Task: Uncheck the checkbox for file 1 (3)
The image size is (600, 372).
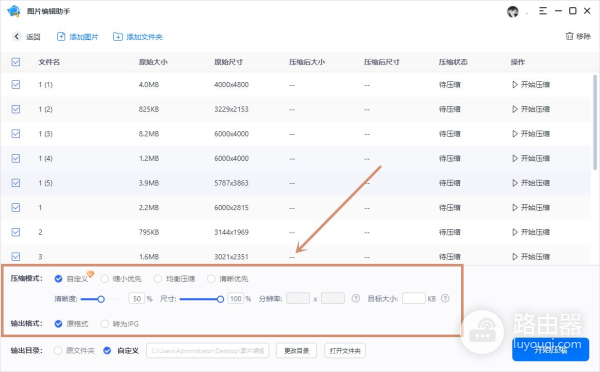Action: (16, 134)
